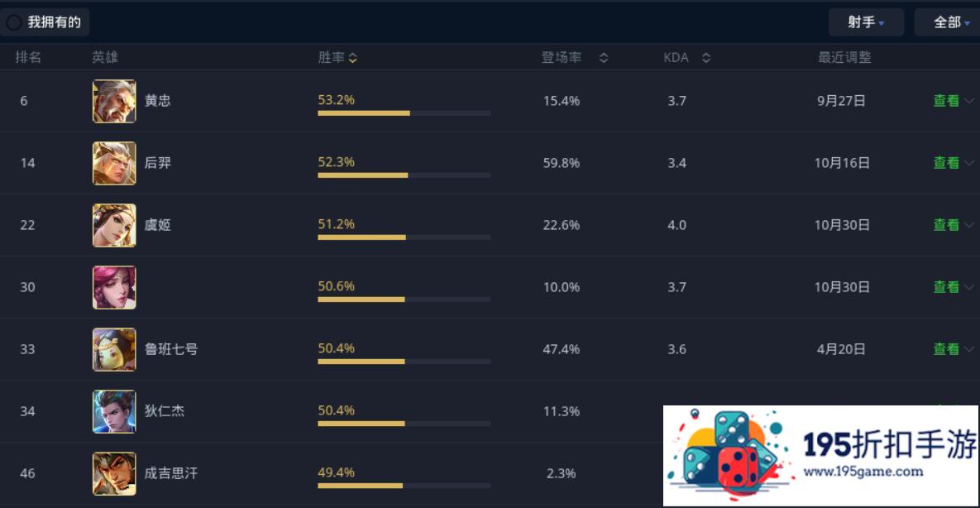Expand 黄忠 row with chevron

point(969,101)
